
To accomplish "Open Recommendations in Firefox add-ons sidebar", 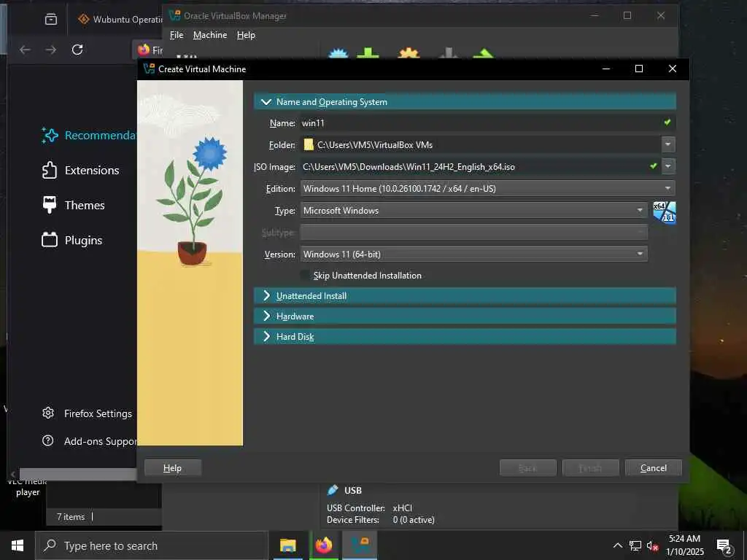I will 89,135.
